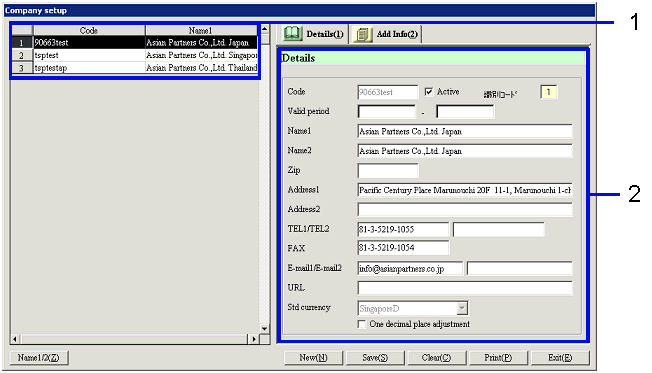Click the Exit(E) button
Screen dimensions: 652x373
pos(560,358)
